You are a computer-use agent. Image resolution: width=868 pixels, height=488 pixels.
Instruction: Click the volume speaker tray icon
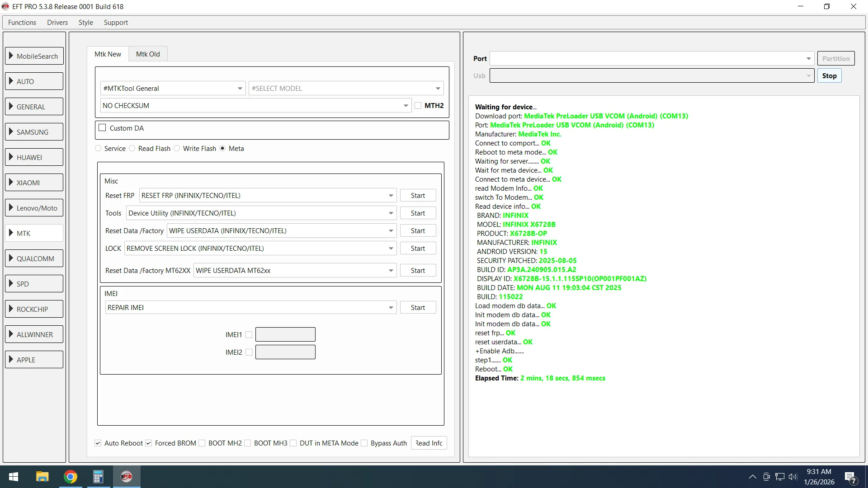[x=793, y=477]
